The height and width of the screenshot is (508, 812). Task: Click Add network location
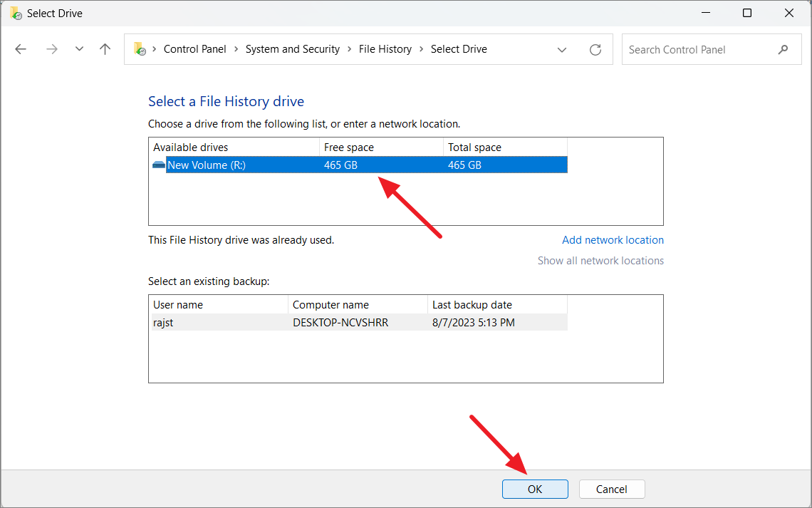pyautogui.click(x=613, y=239)
